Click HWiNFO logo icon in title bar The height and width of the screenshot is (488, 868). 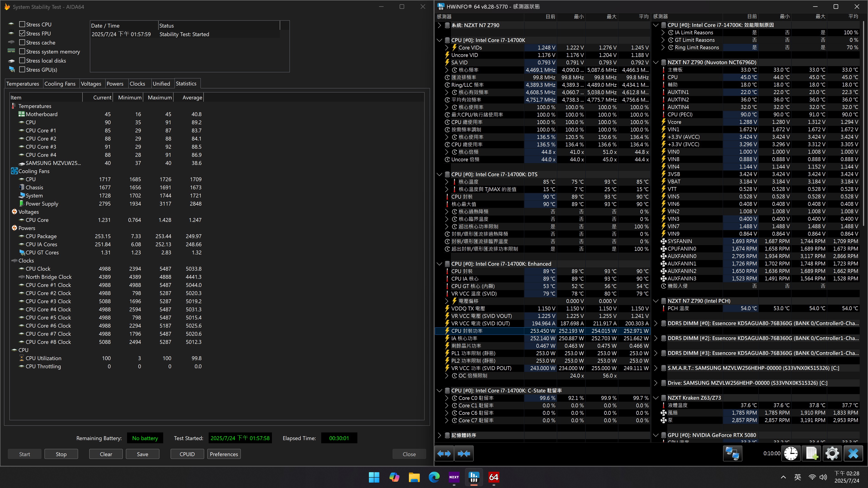pos(441,6)
